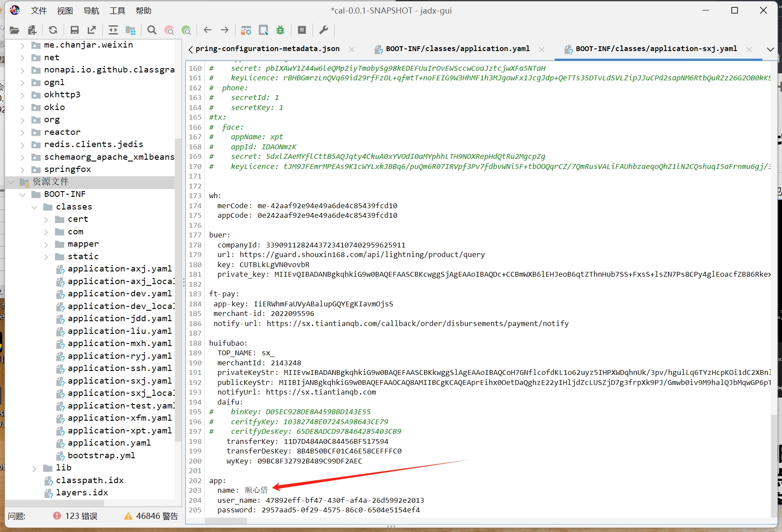782x532 pixels.
Task: Click the Quark engine toolbar icon
Action: [x=263, y=30]
